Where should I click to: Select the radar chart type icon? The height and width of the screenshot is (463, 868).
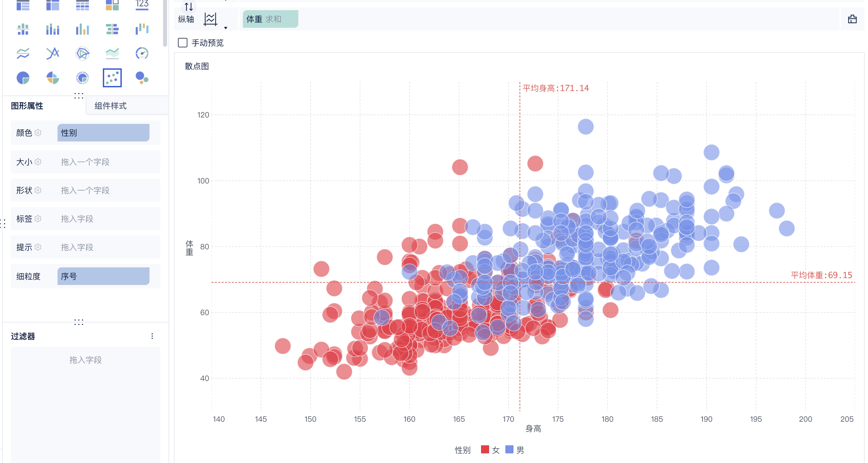pyautogui.click(x=82, y=53)
